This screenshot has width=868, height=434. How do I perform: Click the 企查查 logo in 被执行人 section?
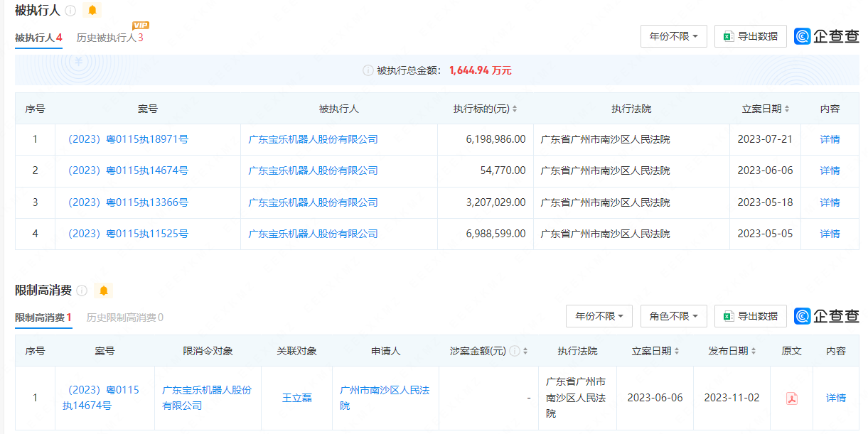826,36
